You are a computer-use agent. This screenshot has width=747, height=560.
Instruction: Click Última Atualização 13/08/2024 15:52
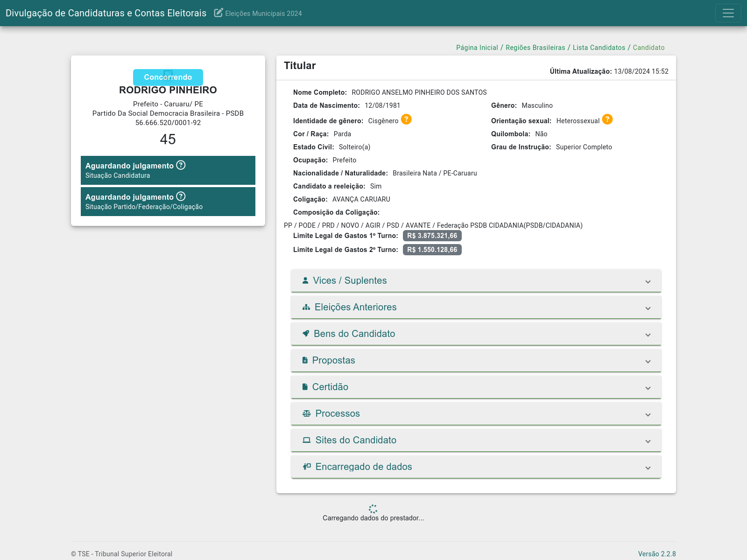[609, 71]
